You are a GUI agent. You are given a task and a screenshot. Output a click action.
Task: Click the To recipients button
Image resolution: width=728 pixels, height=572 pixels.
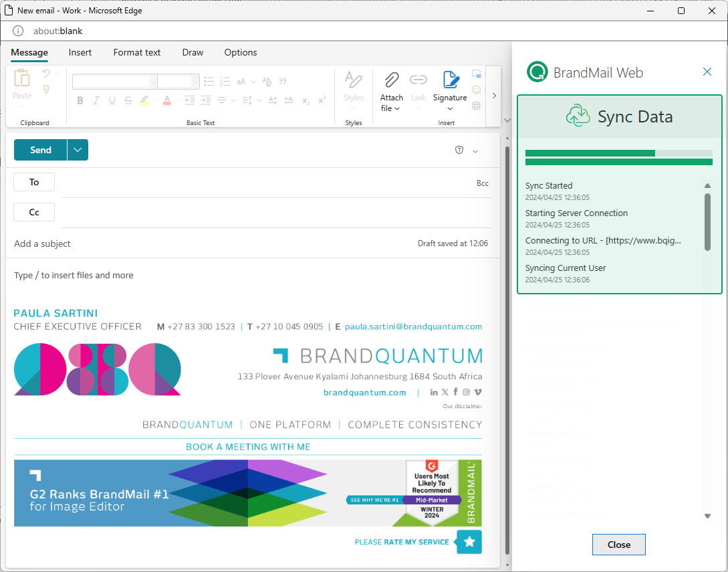pos(34,182)
